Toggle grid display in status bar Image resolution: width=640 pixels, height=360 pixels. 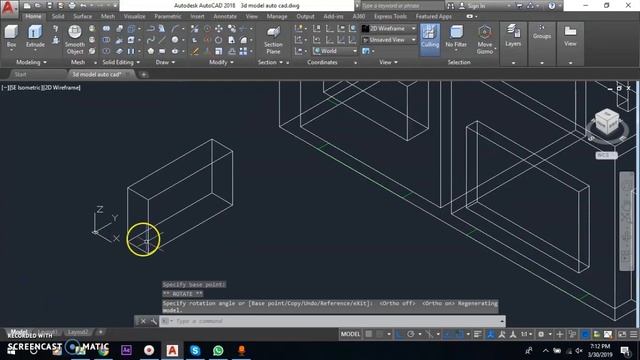369,334
